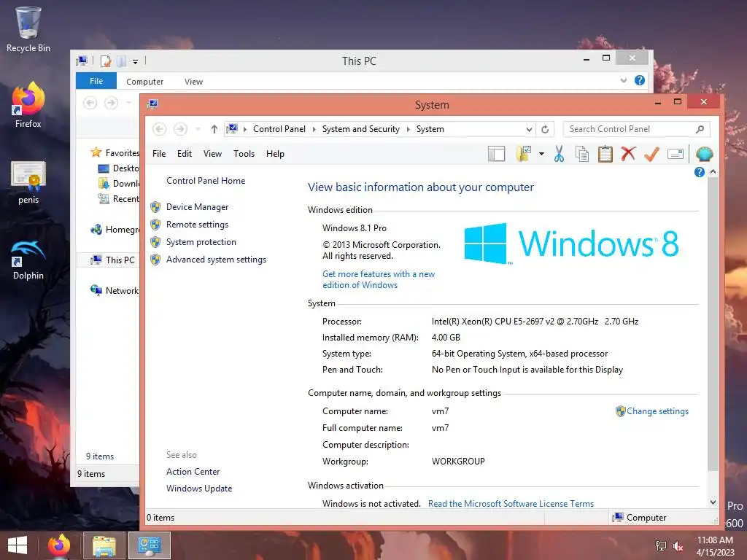Click Get more features with a new edition link
The image size is (747, 560).
[x=379, y=279]
